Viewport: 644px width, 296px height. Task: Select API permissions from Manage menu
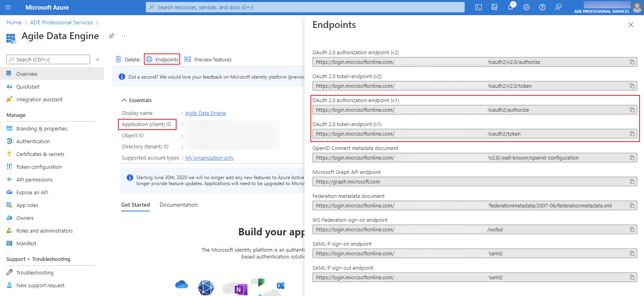coord(34,180)
